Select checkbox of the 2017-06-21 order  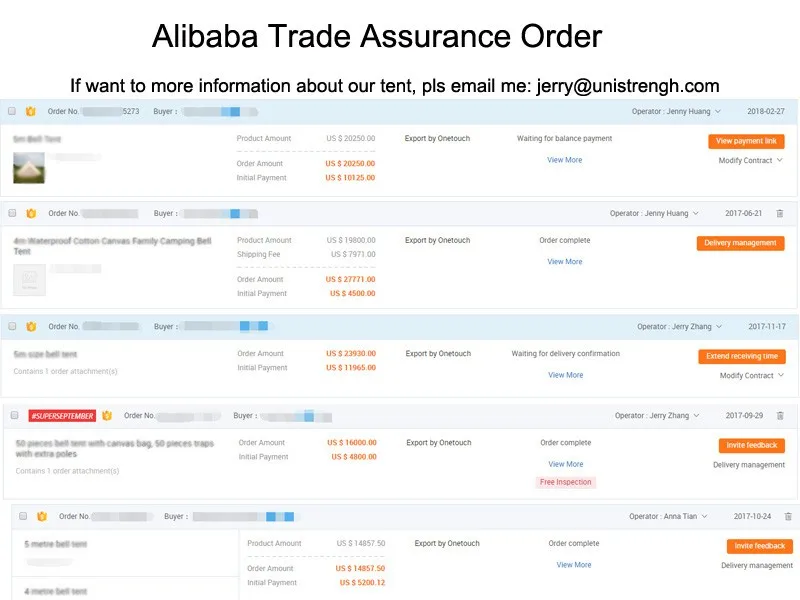[x=12, y=213]
